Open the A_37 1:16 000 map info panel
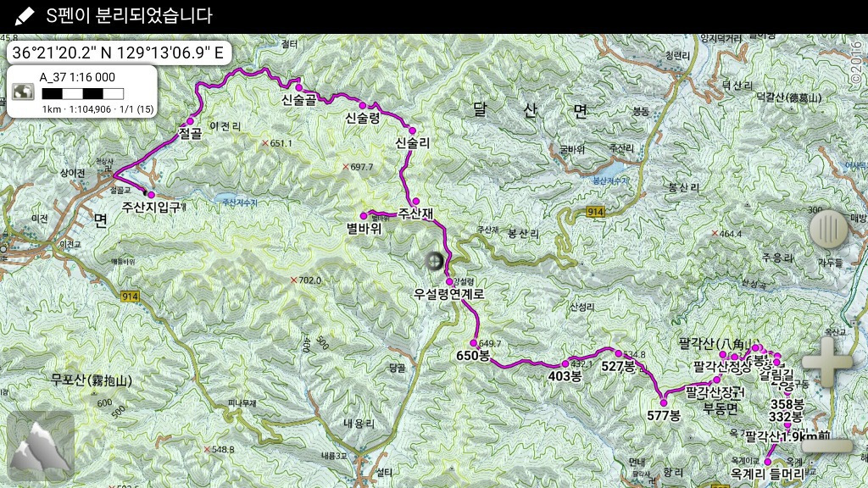The height and width of the screenshot is (488, 868). point(82,91)
